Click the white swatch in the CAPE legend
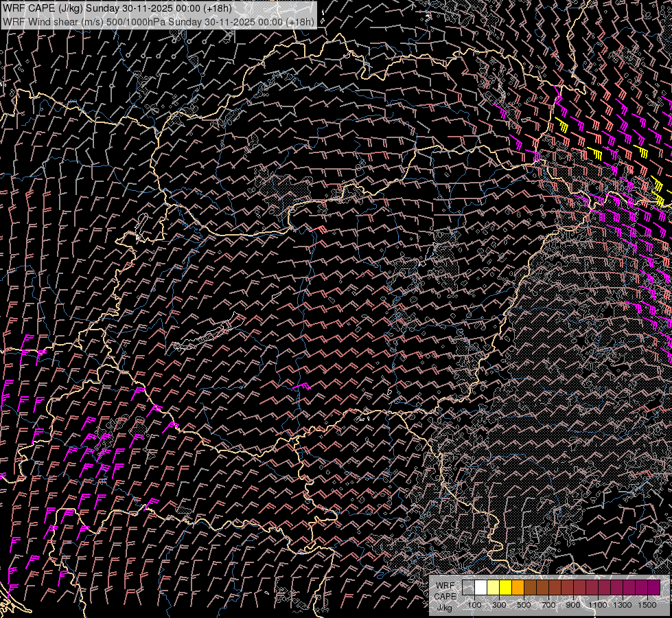 [480, 588]
